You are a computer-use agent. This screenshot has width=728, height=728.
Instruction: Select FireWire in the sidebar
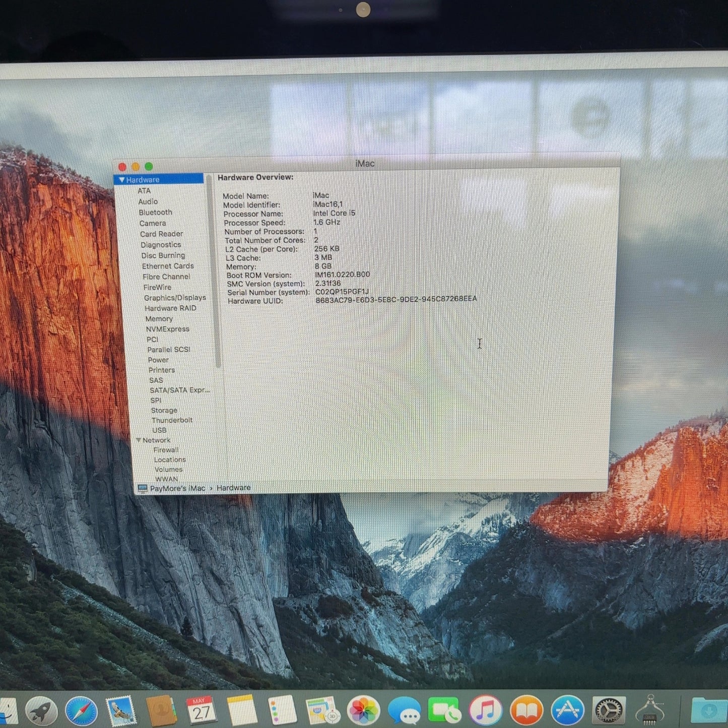(x=157, y=287)
